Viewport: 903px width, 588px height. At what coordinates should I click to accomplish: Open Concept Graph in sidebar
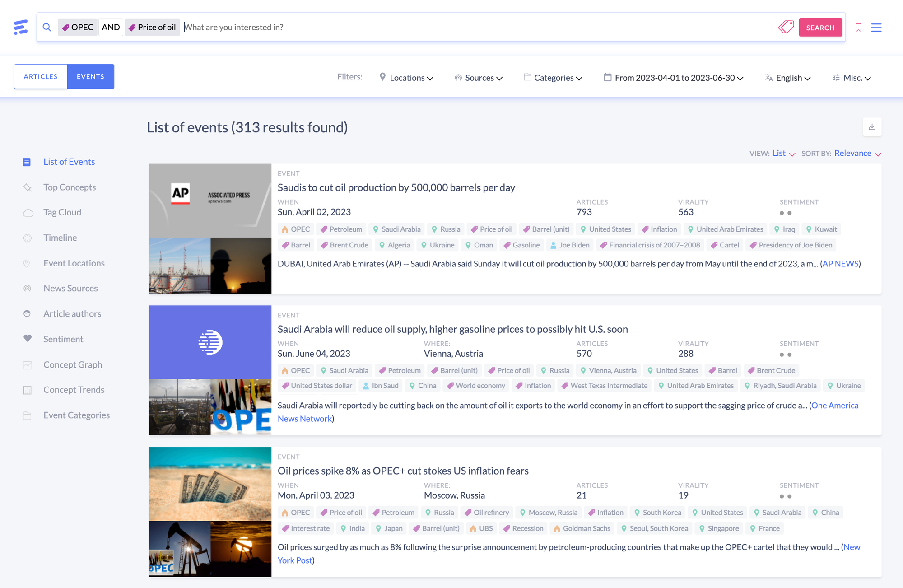click(73, 364)
